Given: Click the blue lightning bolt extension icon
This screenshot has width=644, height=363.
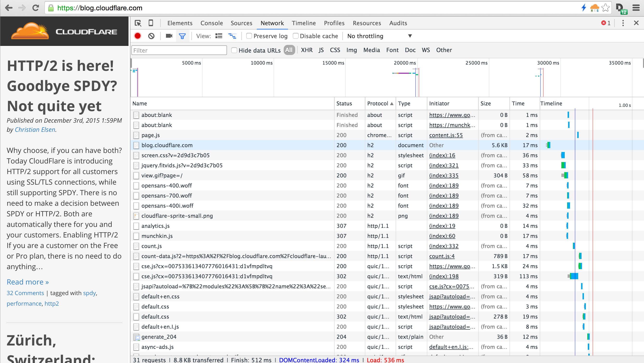Looking at the screenshot, I should 584,8.
